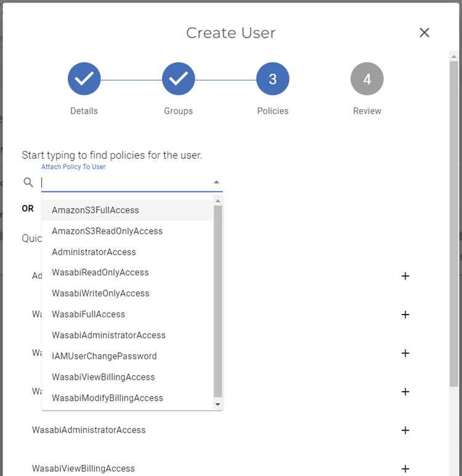
Task: Click the Review step 4 circle
Action: coord(367,79)
